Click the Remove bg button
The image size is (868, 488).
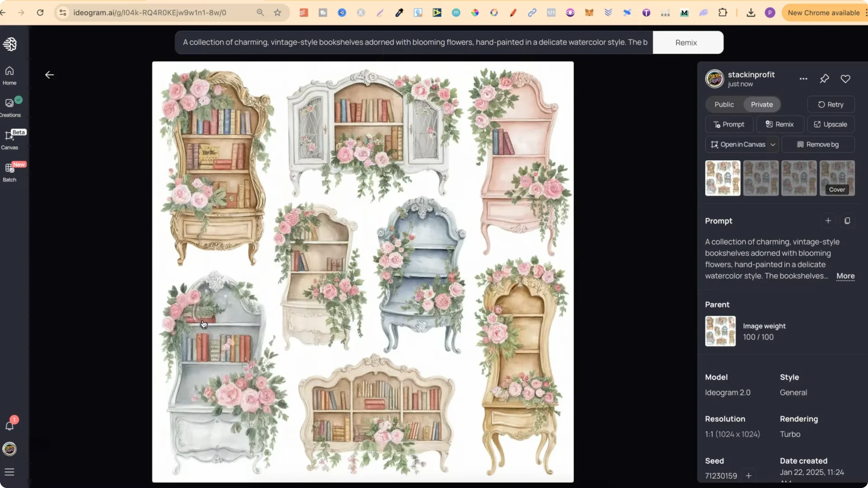click(818, 144)
